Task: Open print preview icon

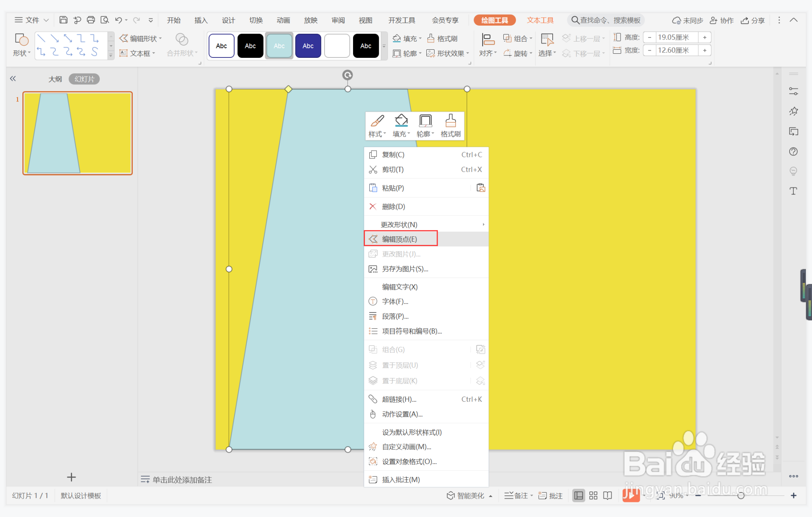Action: (x=105, y=20)
